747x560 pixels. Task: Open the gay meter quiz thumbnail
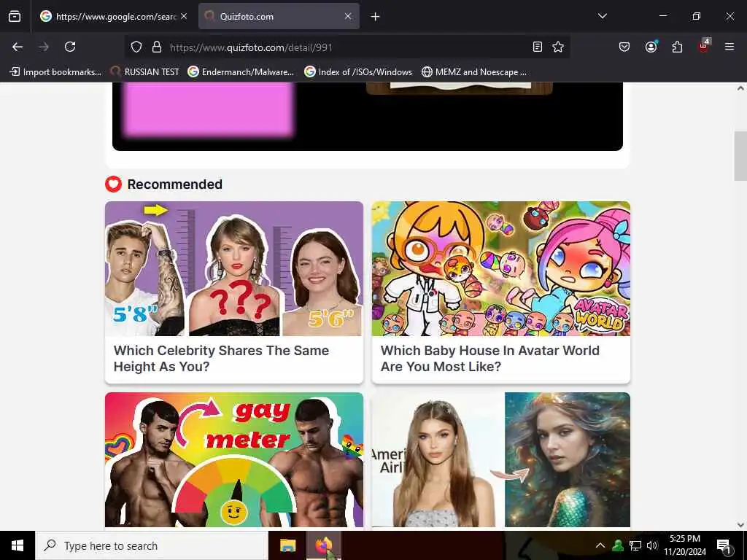pyautogui.click(x=234, y=459)
